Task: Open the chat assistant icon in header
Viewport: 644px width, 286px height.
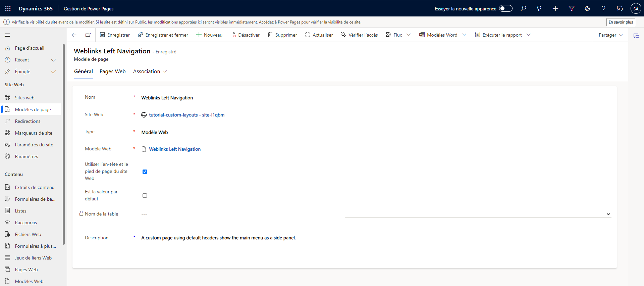Action: pos(620,8)
